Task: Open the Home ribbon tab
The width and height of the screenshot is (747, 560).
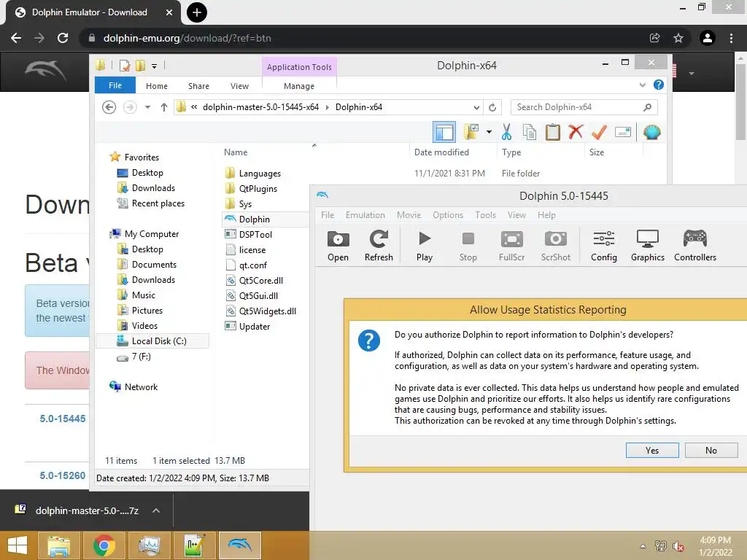Action: point(157,86)
